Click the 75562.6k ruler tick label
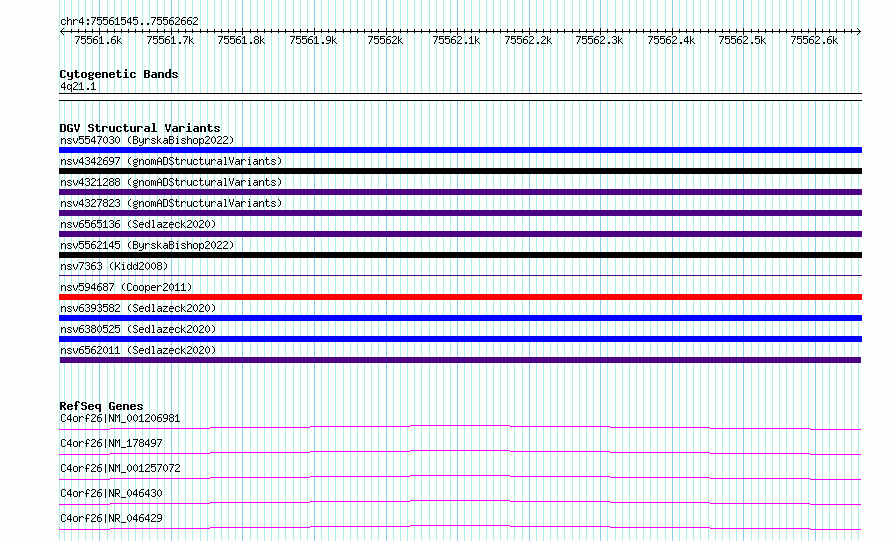 (x=815, y=40)
